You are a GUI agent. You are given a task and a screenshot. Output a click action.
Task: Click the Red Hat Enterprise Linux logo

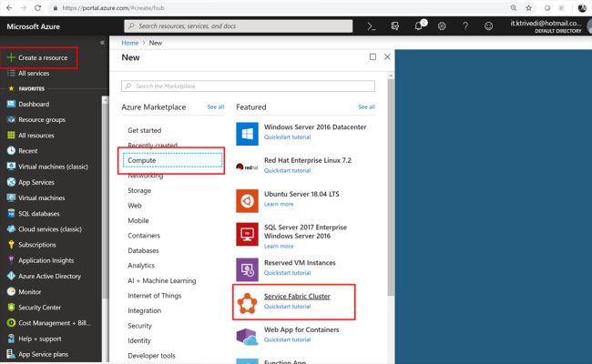247,167
